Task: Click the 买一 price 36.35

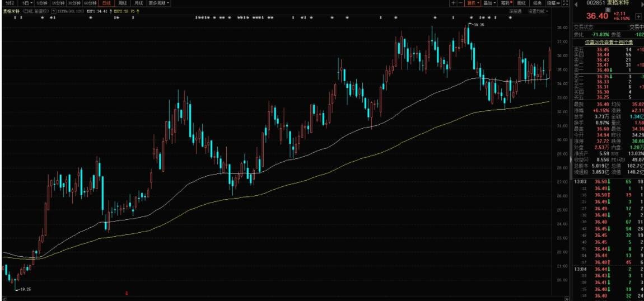Action: click(x=603, y=76)
